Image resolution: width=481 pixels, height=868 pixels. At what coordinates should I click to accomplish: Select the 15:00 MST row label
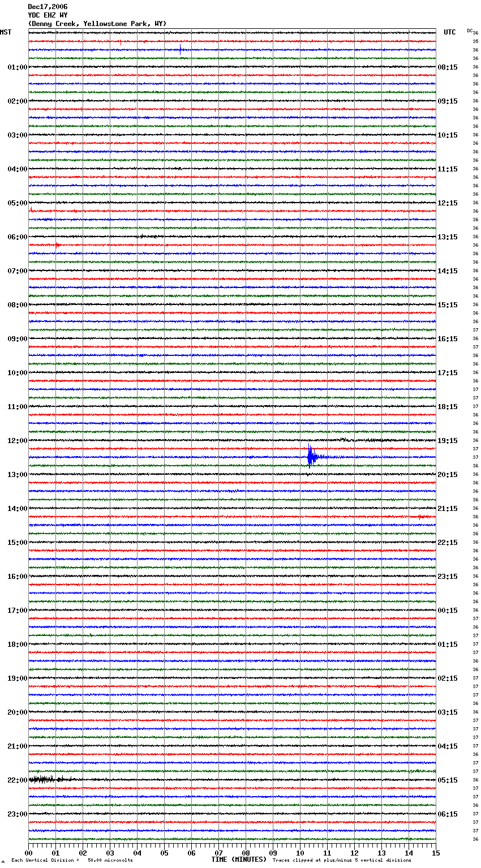point(17,543)
